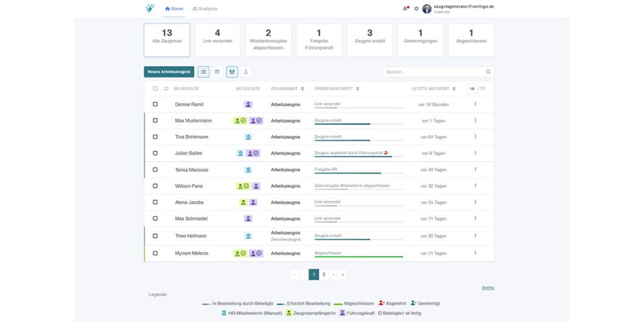Check the box for Denise Ramil
Screen dimensions: 644x322
[155, 104]
